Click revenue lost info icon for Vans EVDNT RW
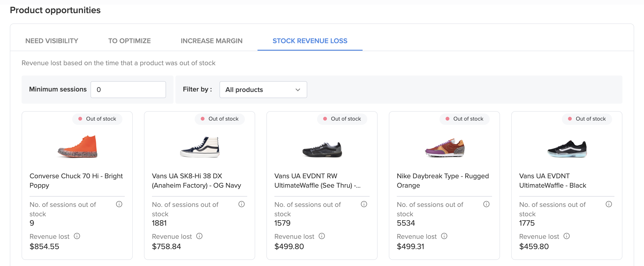This screenshot has width=644, height=266. [x=322, y=236]
